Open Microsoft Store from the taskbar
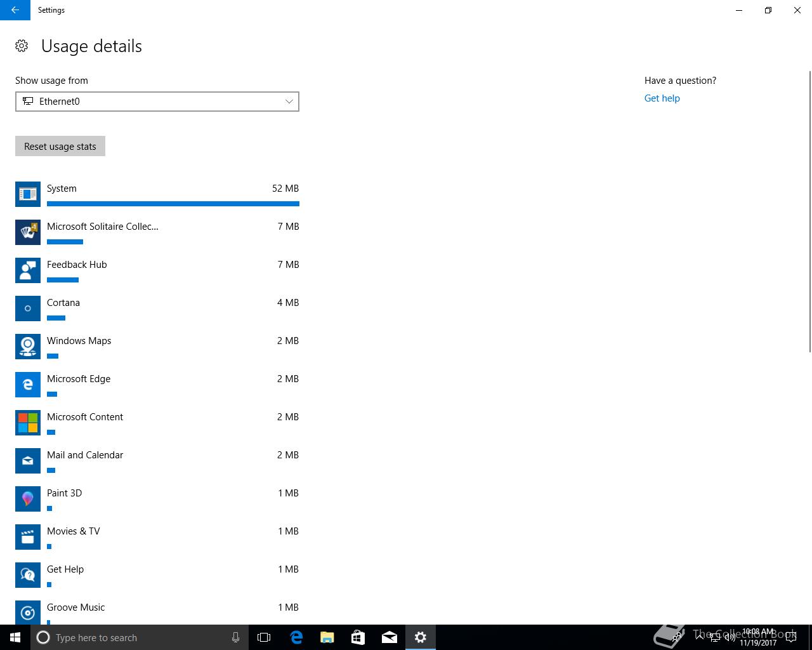Image resolution: width=812 pixels, height=650 pixels. point(358,637)
